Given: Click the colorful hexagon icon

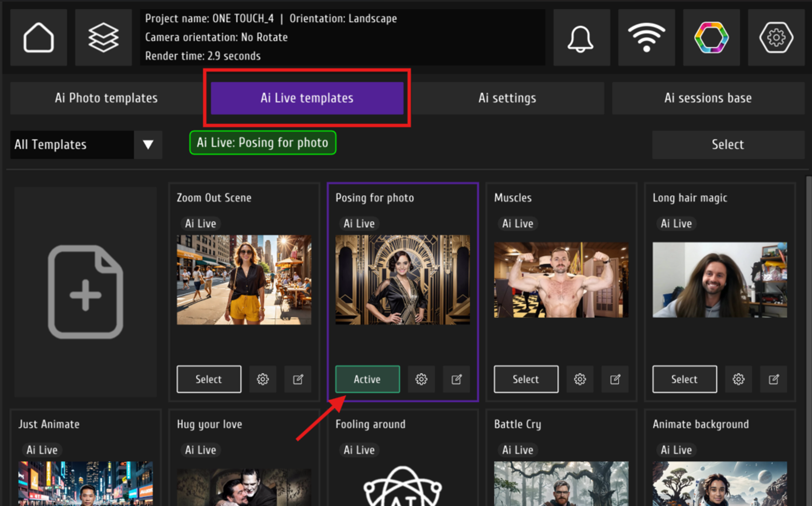Looking at the screenshot, I should tap(711, 38).
